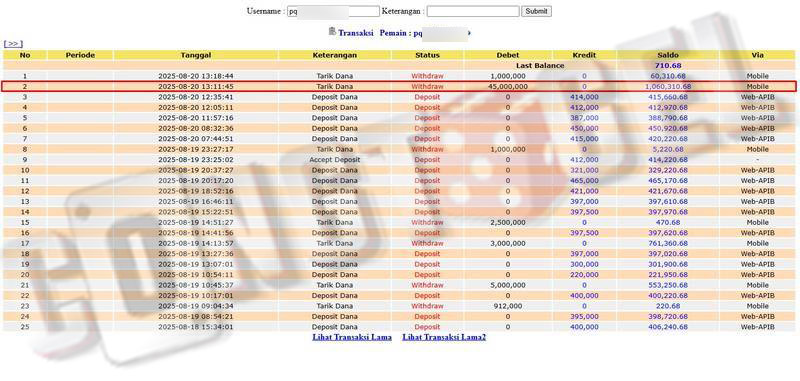
Task: Open Lihat Transaksi Lama link
Action: (x=352, y=337)
